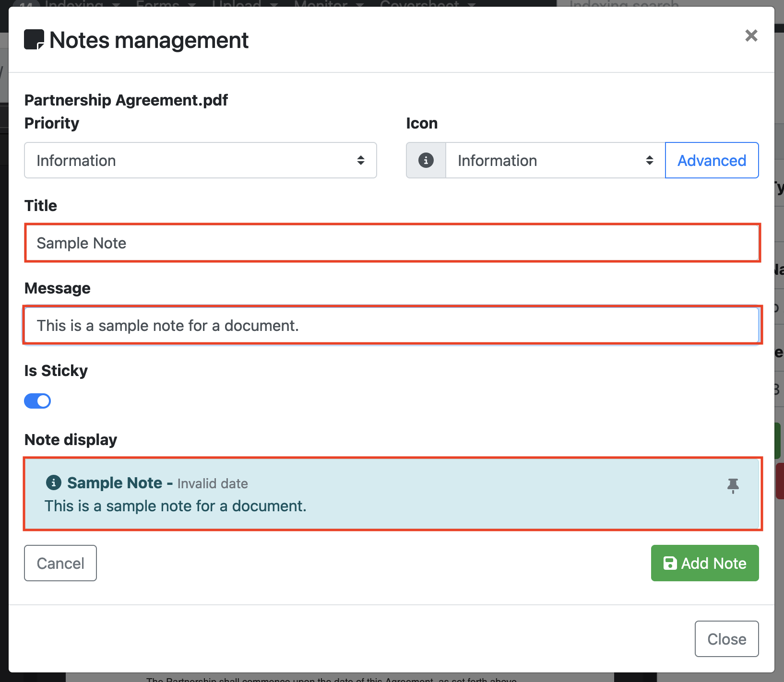Turn off the Is Sticky switch
The height and width of the screenshot is (682, 784).
pos(37,401)
